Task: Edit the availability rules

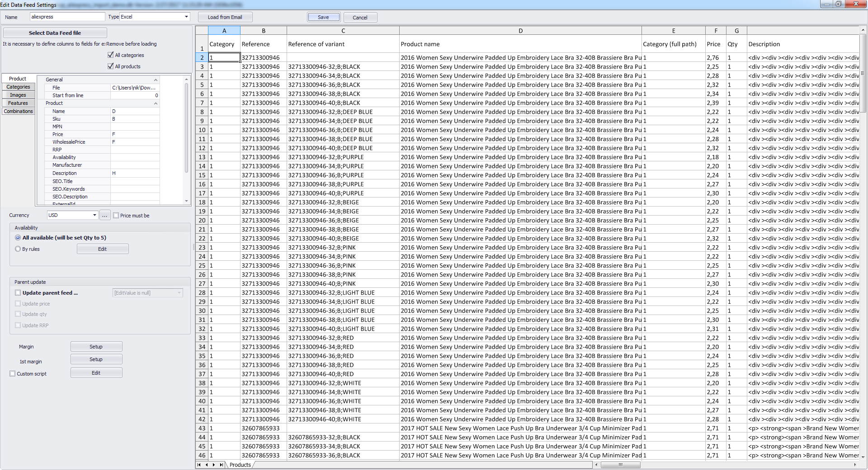Action: pyautogui.click(x=103, y=249)
